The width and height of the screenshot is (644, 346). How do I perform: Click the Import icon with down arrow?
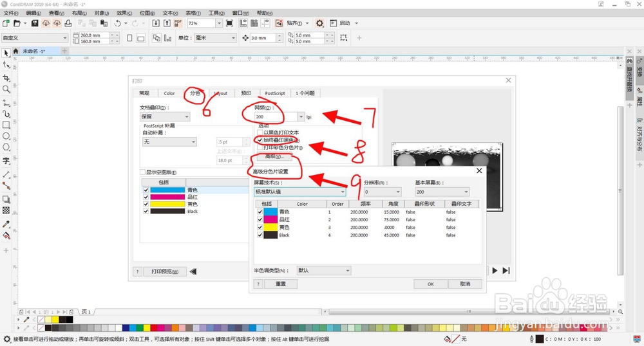156,23
